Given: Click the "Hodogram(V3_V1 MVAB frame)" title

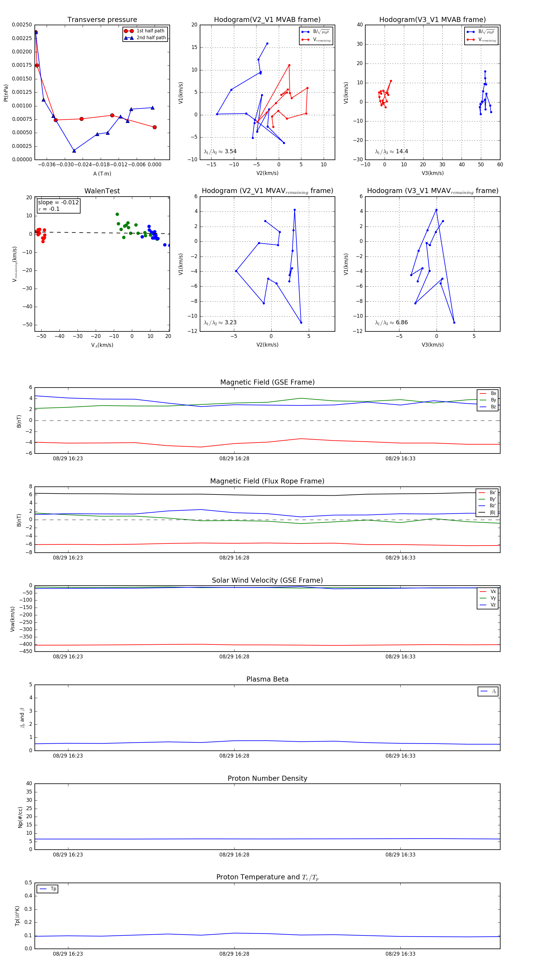Looking at the screenshot, I should pos(432,20).
